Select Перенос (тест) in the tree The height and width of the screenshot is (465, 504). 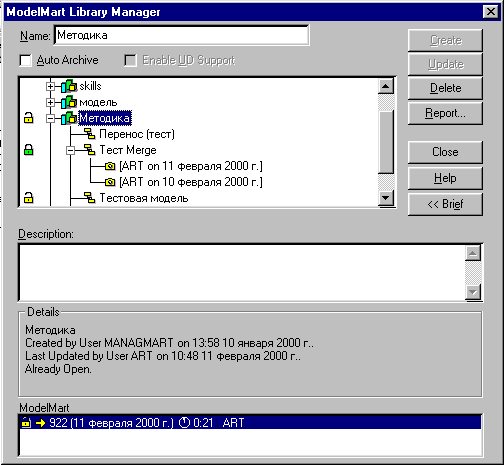click(137, 134)
